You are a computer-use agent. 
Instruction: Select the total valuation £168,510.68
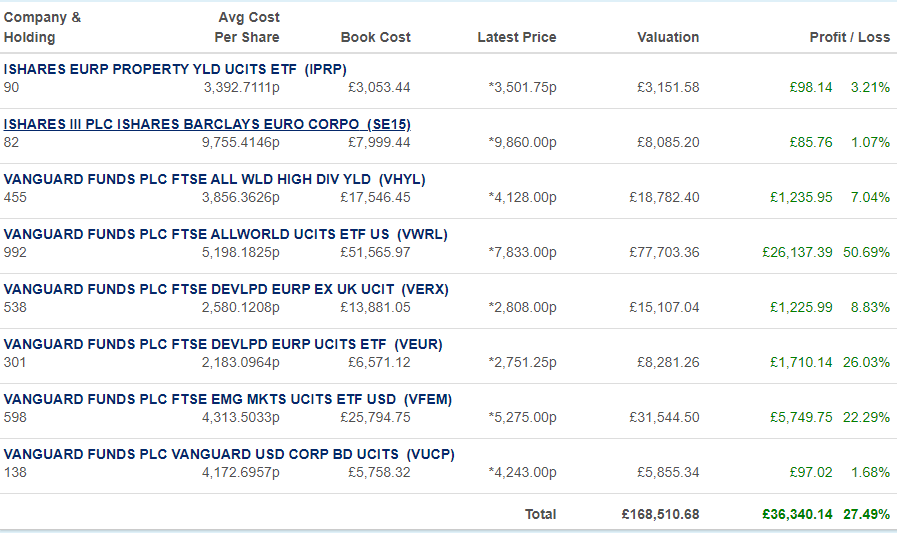pyautogui.click(x=661, y=514)
